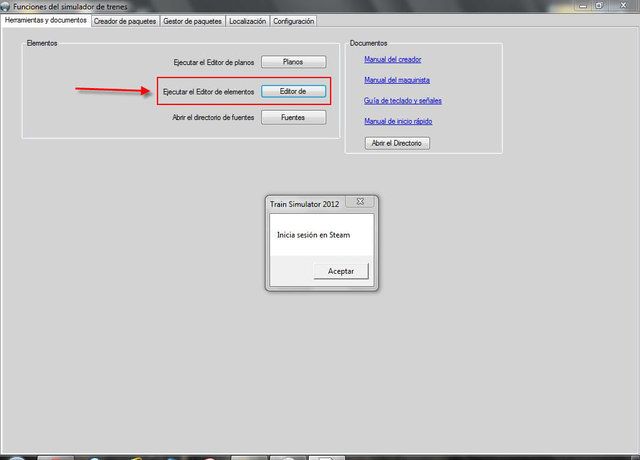Viewport: 640px width, 460px height.
Task: Click the Train Simulator 2012 dialog title bar
Action: (305, 203)
